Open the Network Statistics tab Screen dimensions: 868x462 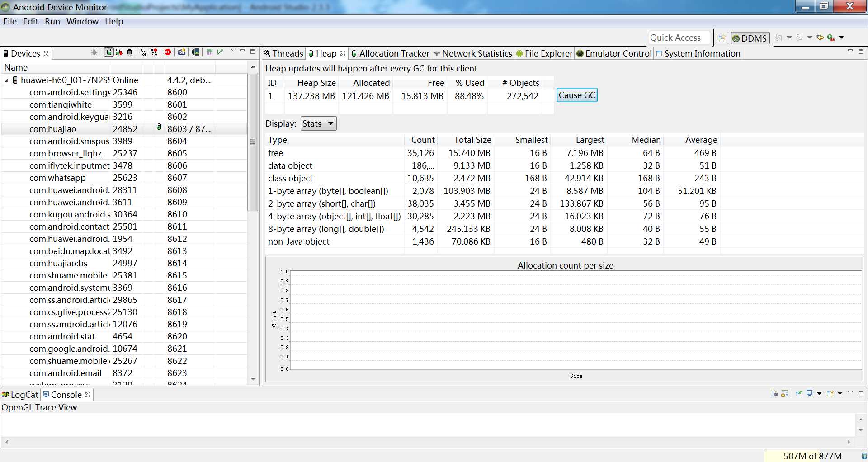coord(472,53)
